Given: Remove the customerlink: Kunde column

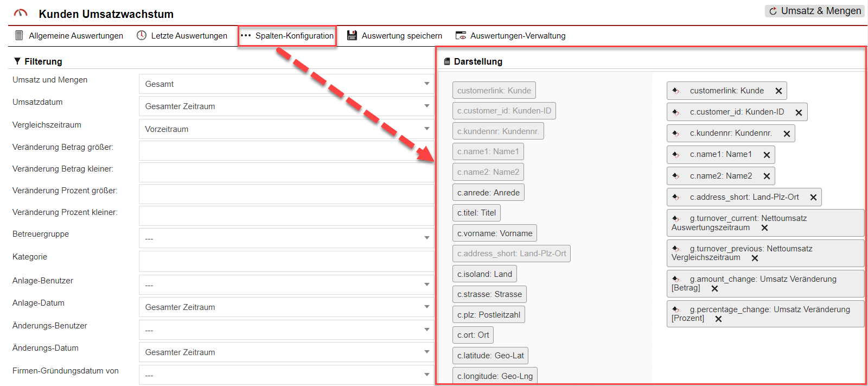Looking at the screenshot, I should point(778,91).
